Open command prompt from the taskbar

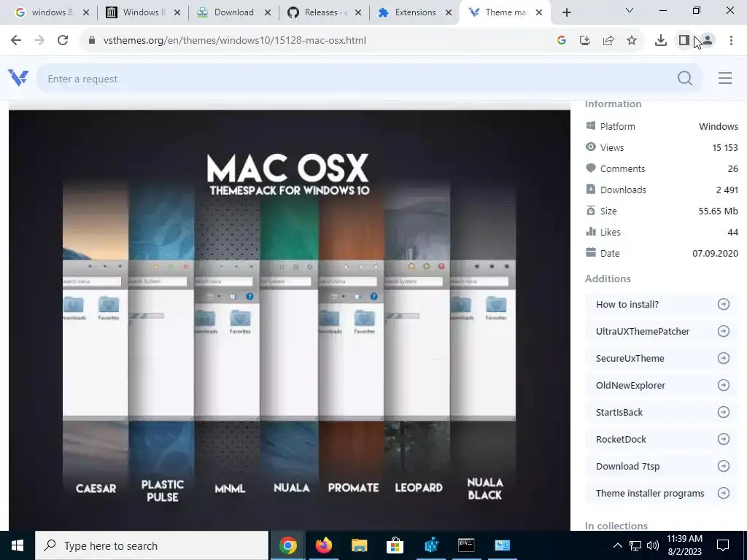pyautogui.click(x=466, y=545)
